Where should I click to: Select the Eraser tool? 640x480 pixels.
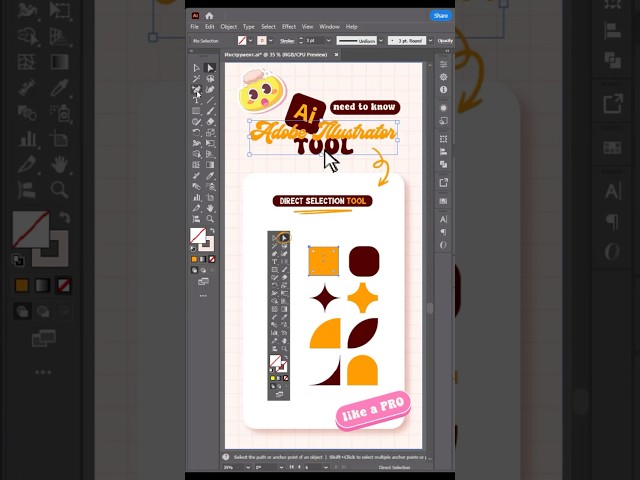pos(210,122)
